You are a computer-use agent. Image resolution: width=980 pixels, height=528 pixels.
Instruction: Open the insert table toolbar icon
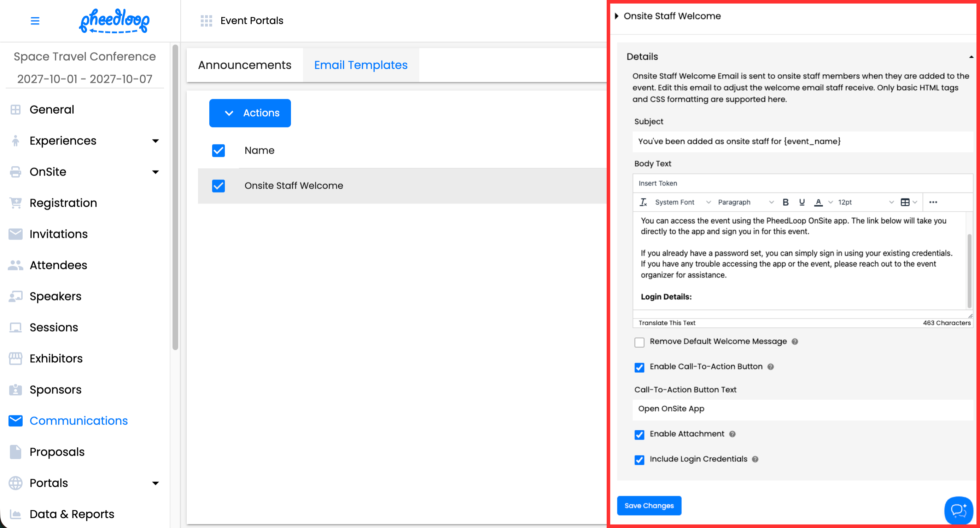tap(905, 202)
